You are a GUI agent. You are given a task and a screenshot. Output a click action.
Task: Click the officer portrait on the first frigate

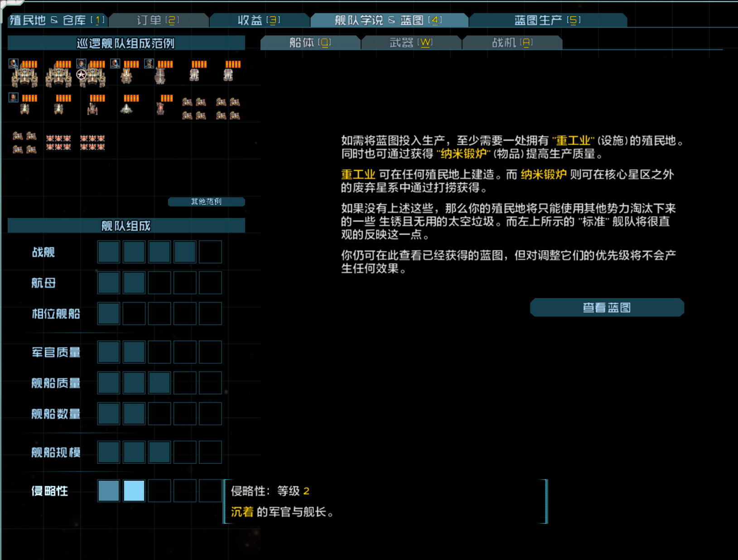pyautogui.click(x=14, y=97)
